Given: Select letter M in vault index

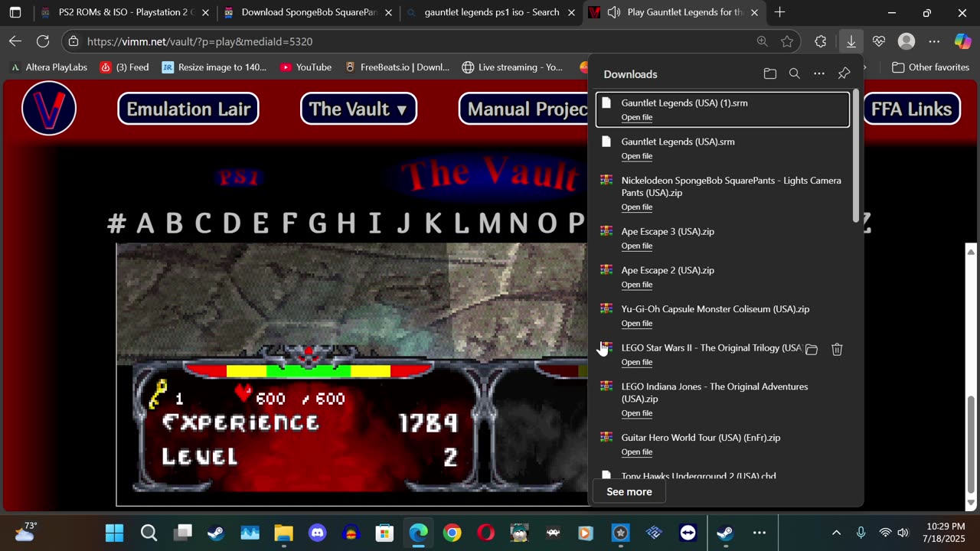Looking at the screenshot, I should click(489, 223).
